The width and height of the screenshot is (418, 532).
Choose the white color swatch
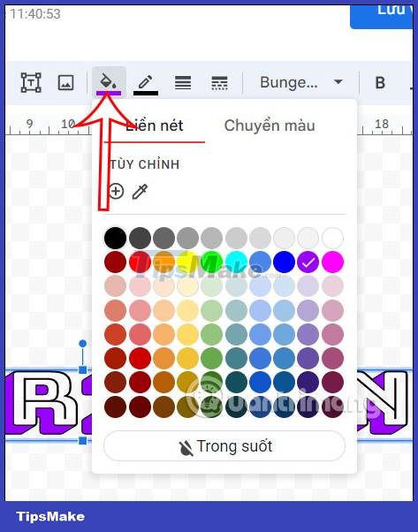point(332,238)
